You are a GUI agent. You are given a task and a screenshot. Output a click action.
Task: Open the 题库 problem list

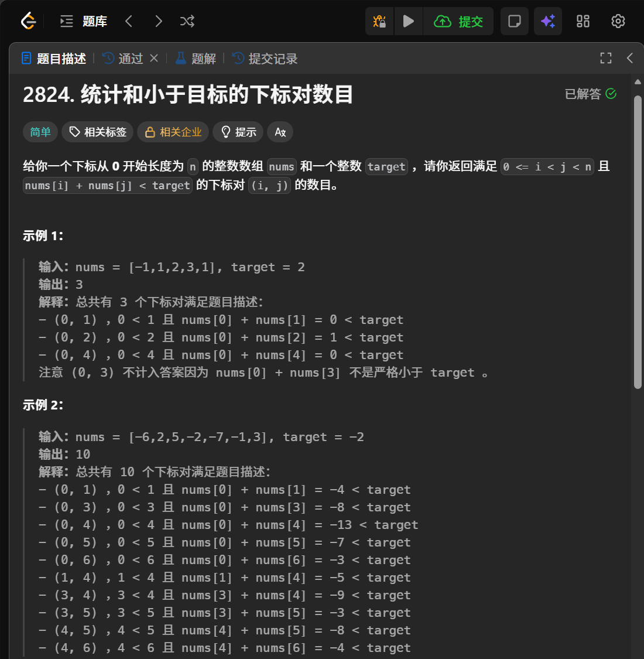(x=84, y=21)
